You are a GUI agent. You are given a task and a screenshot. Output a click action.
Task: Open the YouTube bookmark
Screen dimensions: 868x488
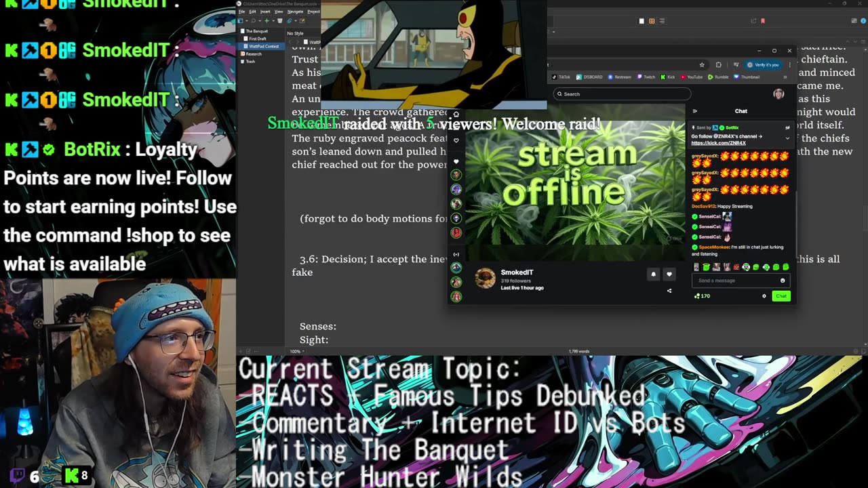[692, 77]
